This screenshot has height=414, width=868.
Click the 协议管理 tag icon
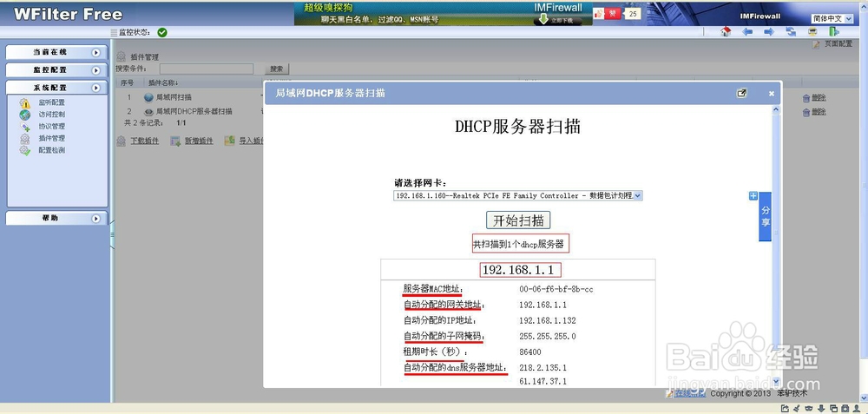pyautogui.click(x=25, y=127)
